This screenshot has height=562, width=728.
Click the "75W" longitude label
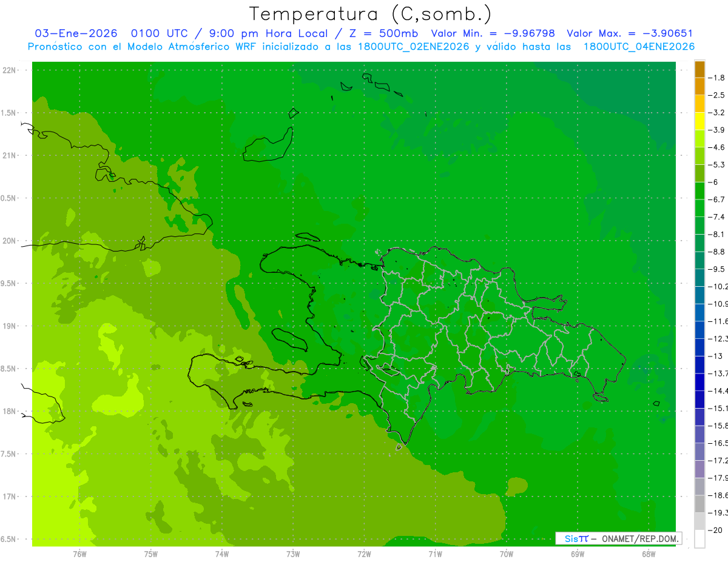click(151, 554)
